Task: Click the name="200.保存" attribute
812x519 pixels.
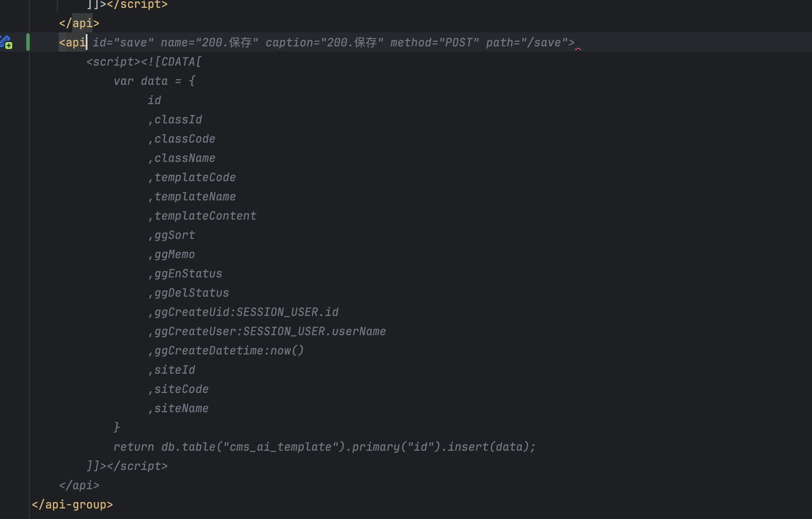Action: (209, 42)
